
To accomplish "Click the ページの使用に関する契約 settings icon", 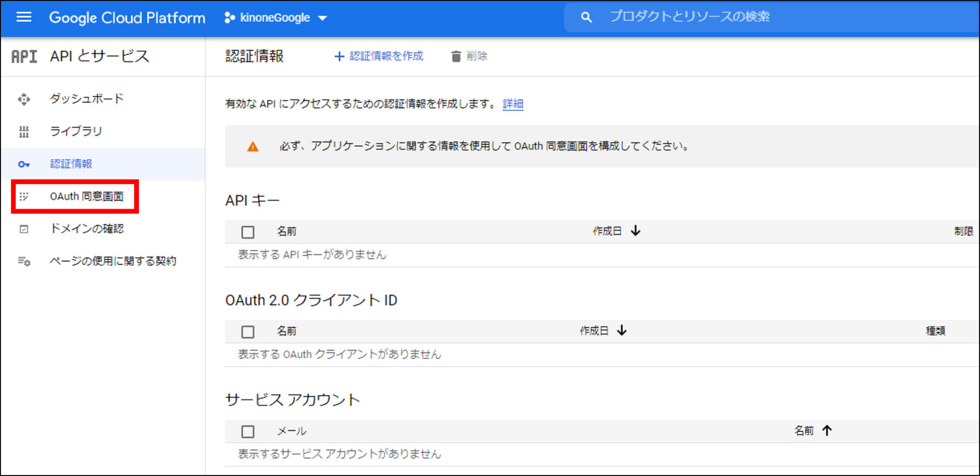I will (x=24, y=261).
